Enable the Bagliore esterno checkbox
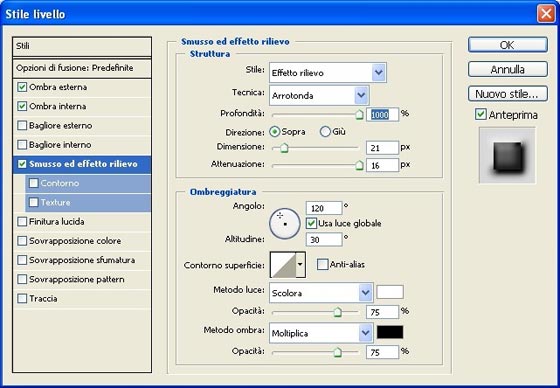 (22, 126)
